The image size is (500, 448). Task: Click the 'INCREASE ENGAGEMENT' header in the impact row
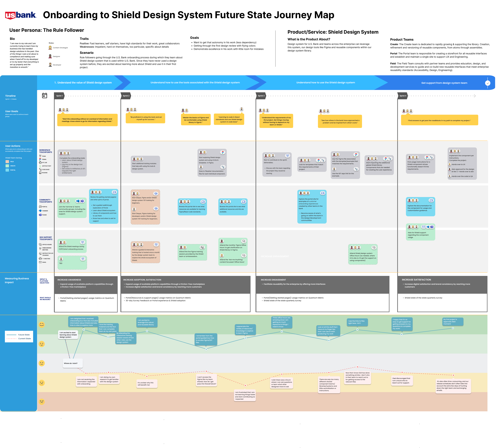273,280
